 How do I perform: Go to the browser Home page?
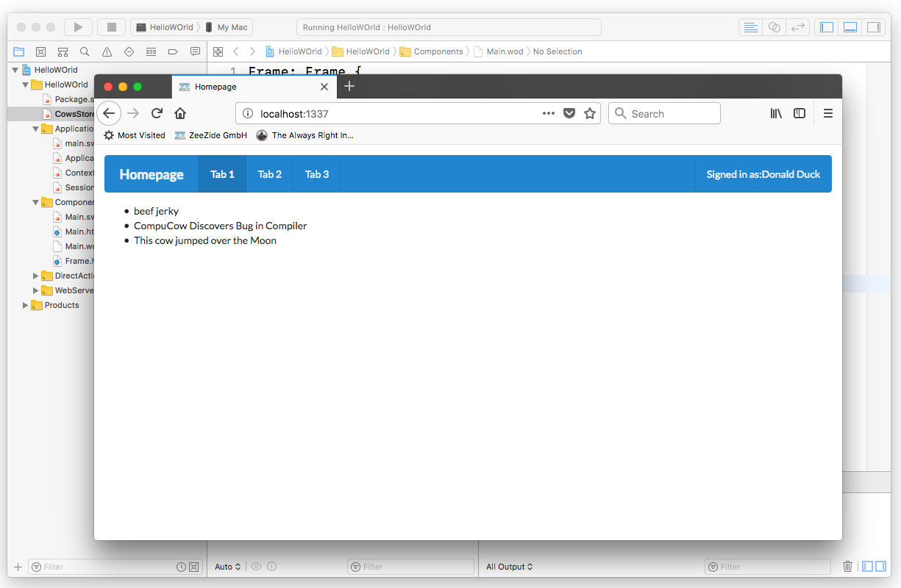[x=180, y=113]
